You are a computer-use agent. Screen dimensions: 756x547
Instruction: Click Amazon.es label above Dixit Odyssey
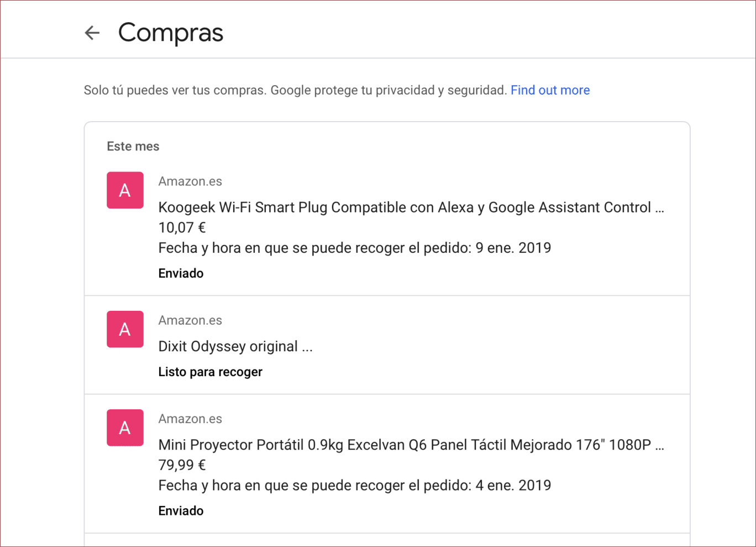pyautogui.click(x=190, y=320)
